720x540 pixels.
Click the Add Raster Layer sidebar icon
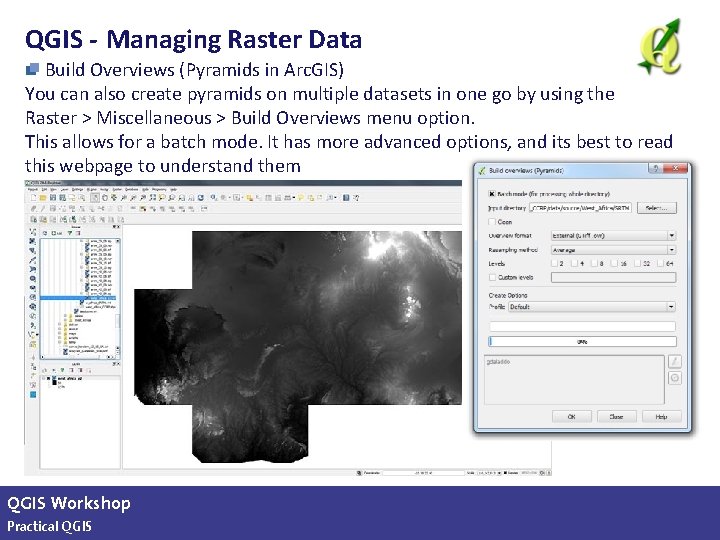point(33,241)
